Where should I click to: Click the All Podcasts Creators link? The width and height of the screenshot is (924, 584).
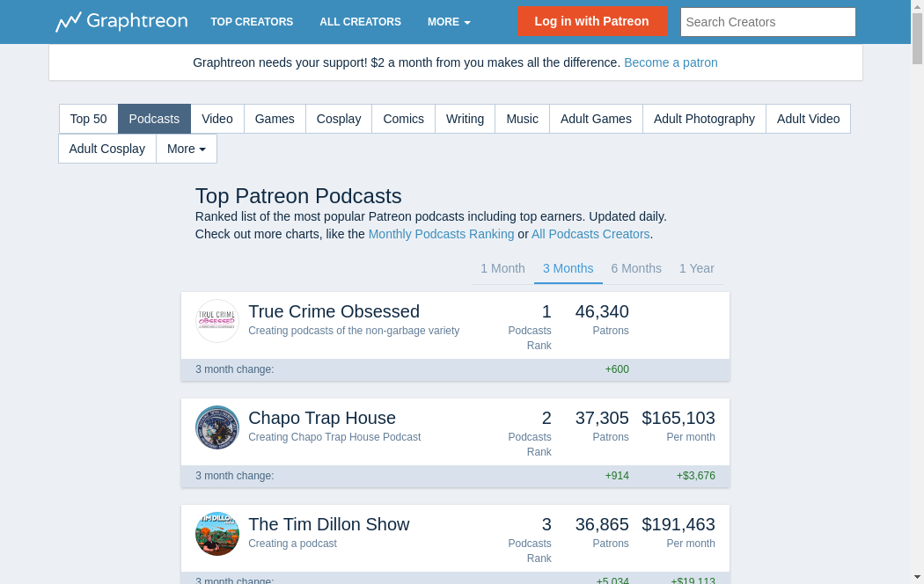[590, 234]
